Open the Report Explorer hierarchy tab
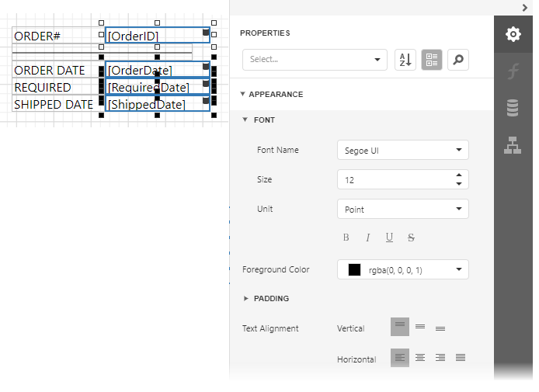 coord(513,145)
